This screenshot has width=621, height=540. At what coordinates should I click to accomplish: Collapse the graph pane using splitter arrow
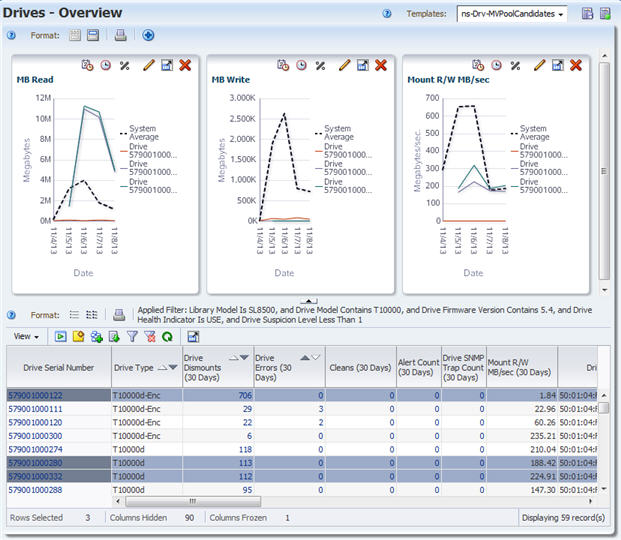tap(310, 299)
